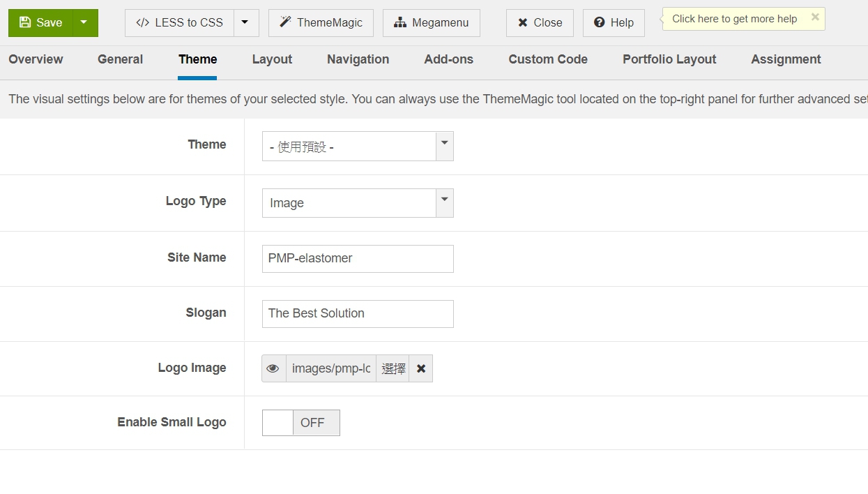Screen dimensions: 868x494
Task: Click the Site Name text field
Action: [x=358, y=258]
